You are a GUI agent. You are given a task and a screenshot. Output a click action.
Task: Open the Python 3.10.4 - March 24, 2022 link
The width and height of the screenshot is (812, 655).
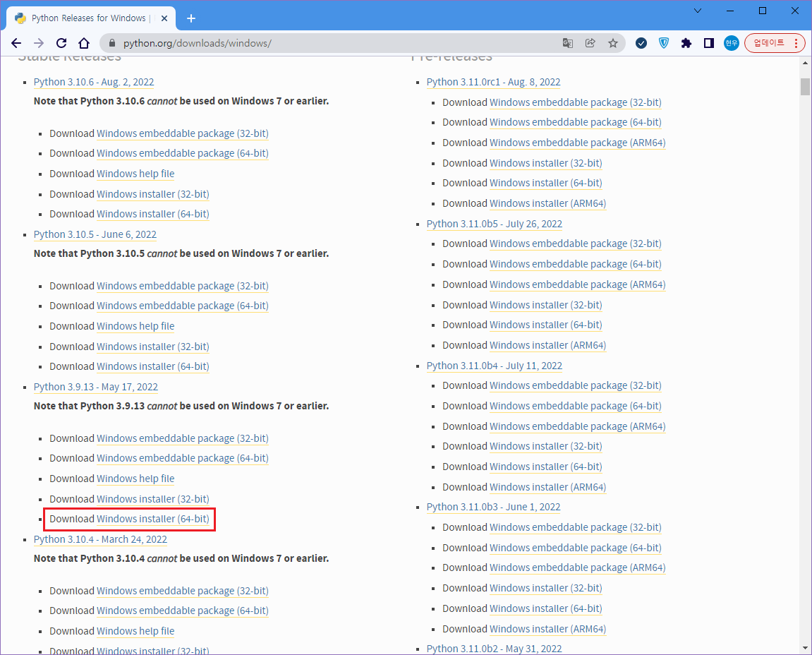click(x=100, y=539)
